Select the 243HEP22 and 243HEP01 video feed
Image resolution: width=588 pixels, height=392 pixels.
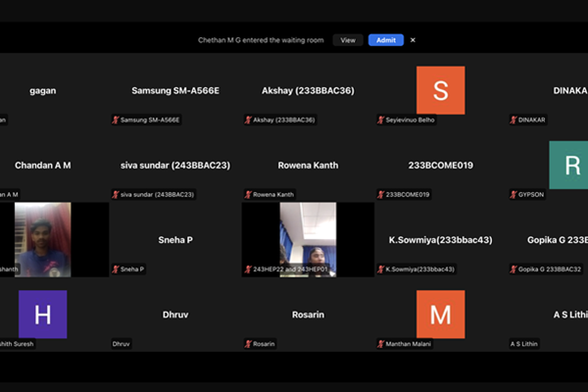308,238
